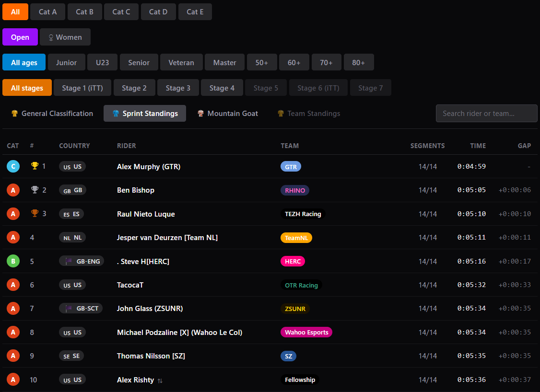Click the HERC team tag
This screenshot has height=392, width=540.
point(293,261)
